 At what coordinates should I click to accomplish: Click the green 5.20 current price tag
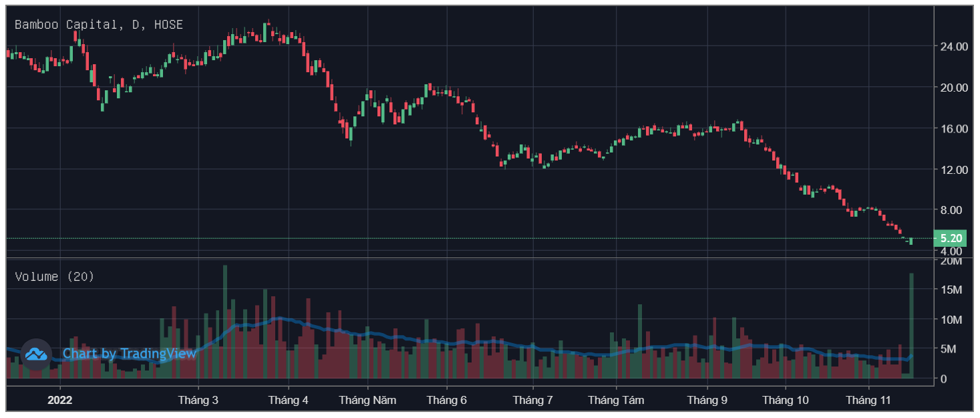click(x=950, y=238)
